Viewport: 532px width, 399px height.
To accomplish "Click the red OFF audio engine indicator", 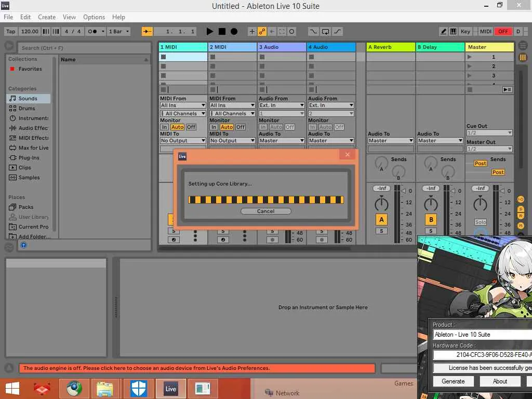I will tap(503, 32).
